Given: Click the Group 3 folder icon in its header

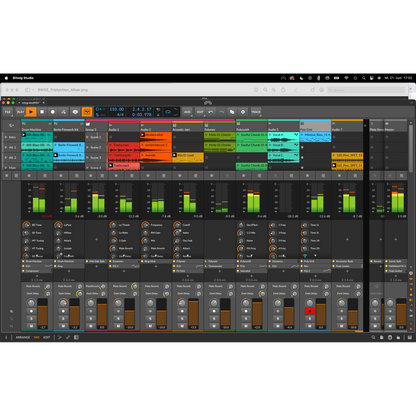Looking at the screenshot, I should (x=88, y=124).
